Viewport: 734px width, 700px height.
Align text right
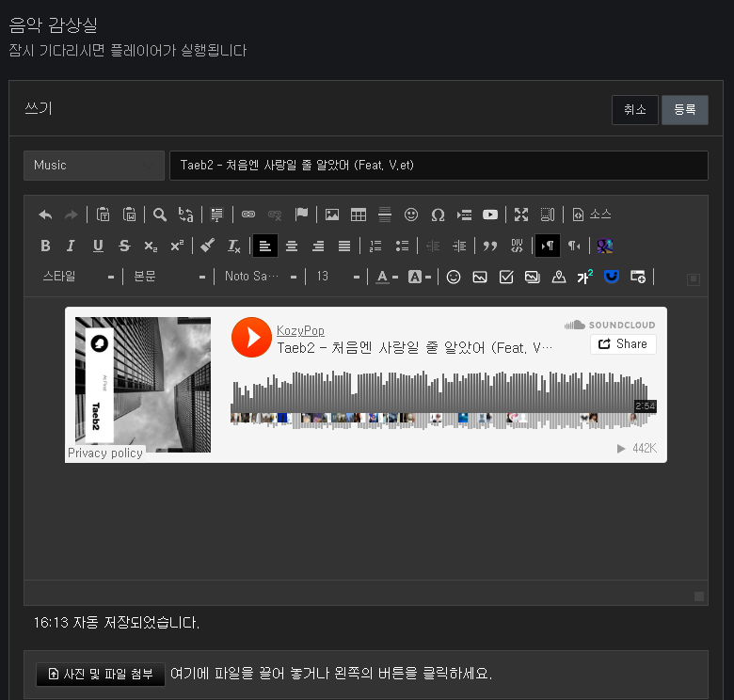coord(318,246)
